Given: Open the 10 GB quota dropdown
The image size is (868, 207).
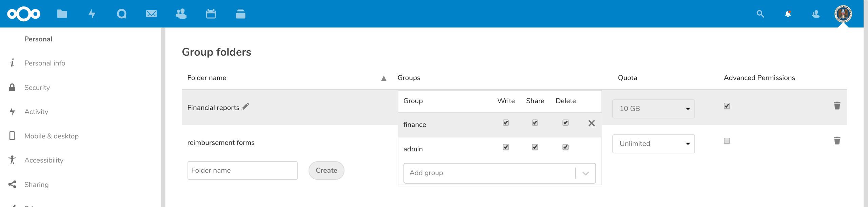Looking at the screenshot, I should click(x=654, y=109).
